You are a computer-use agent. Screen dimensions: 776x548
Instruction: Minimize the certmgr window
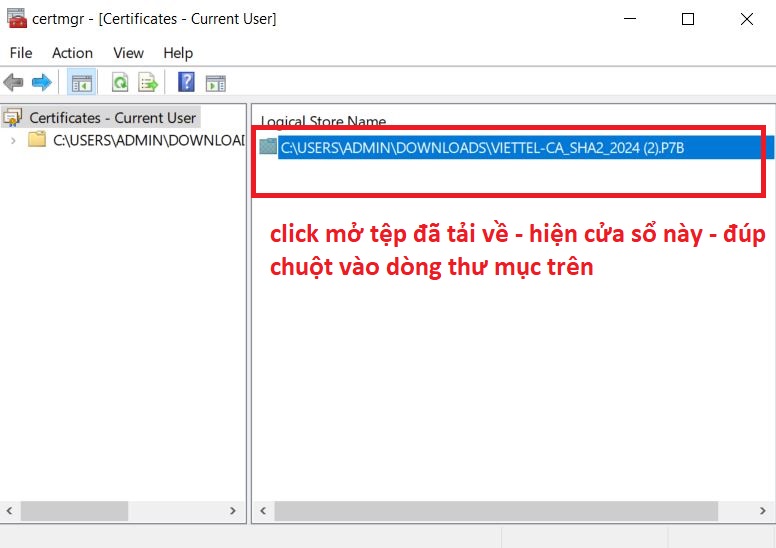pyautogui.click(x=630, y=19)
